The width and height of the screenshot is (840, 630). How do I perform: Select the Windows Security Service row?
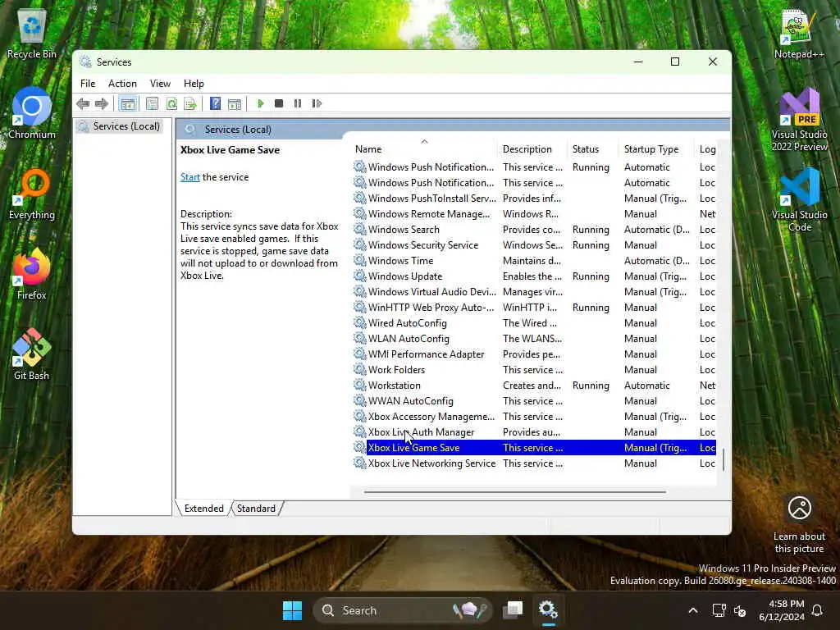534,245
